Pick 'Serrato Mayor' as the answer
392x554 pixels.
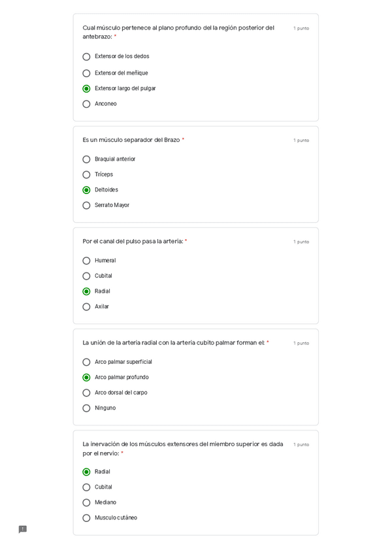click(x=86, y=205)
